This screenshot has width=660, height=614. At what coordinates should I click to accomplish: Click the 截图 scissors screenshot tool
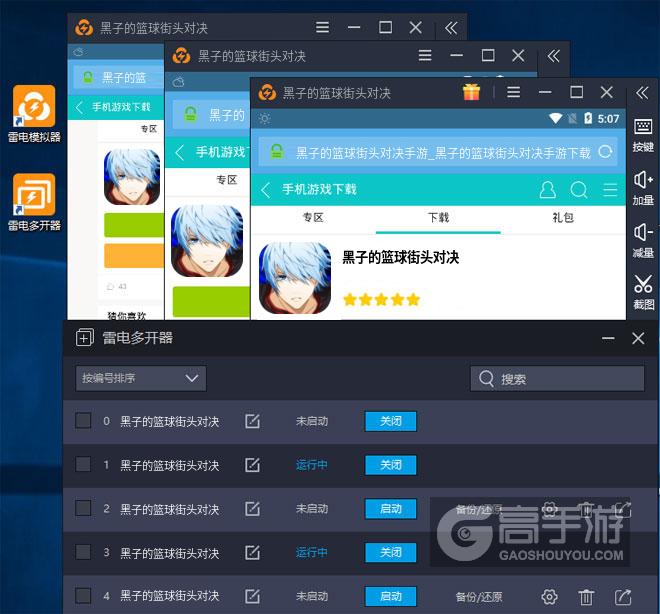tap(643, 292)
